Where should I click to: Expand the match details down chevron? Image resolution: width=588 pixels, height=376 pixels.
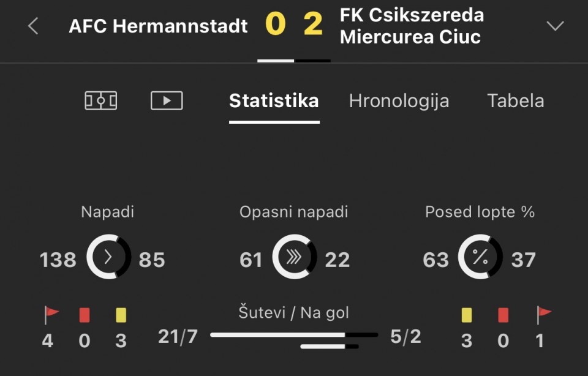pyautogui.click(x=555, y=26)
